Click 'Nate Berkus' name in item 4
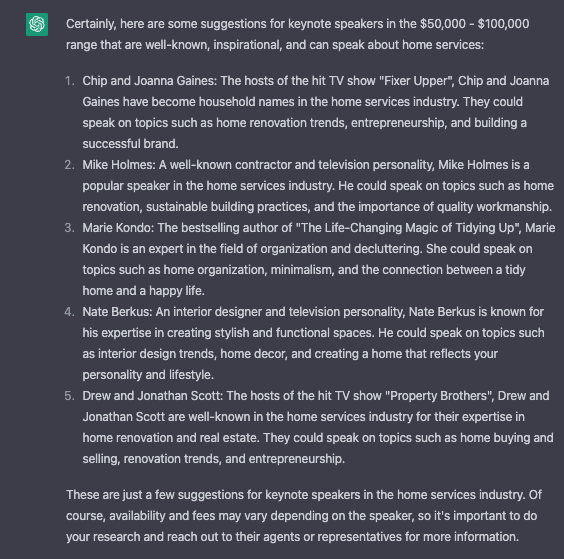This screenshot has width=564, height=559. 117,312
